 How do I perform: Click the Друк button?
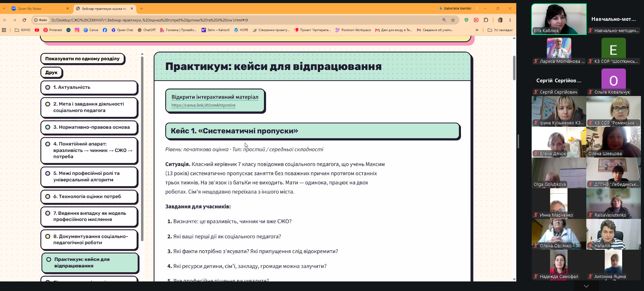pyautogui.click(x=51, y=72)
